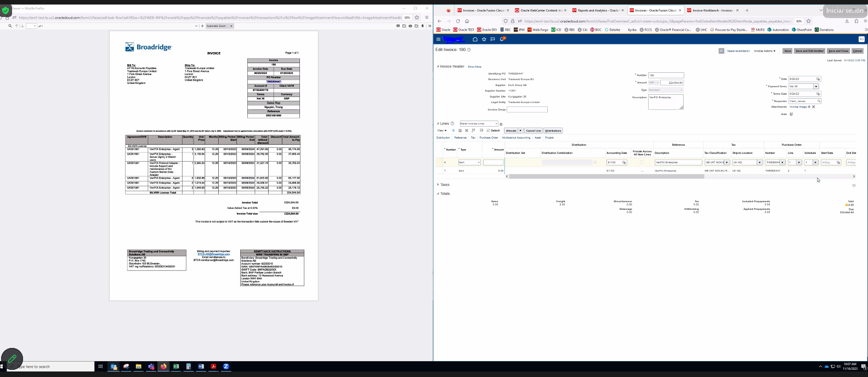Viewport: 868px width, 377px height.
Task: Collapse the Totals section
Action: point(438,193)
